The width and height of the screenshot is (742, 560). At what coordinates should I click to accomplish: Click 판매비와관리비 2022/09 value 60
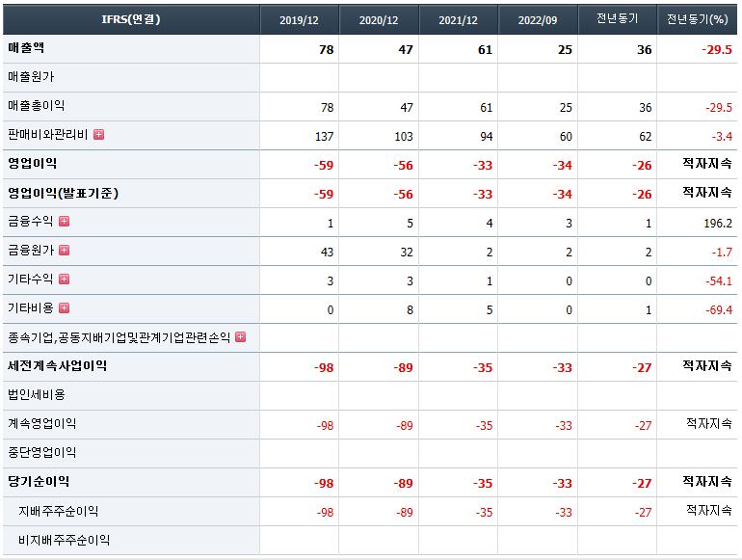[567, 137]
